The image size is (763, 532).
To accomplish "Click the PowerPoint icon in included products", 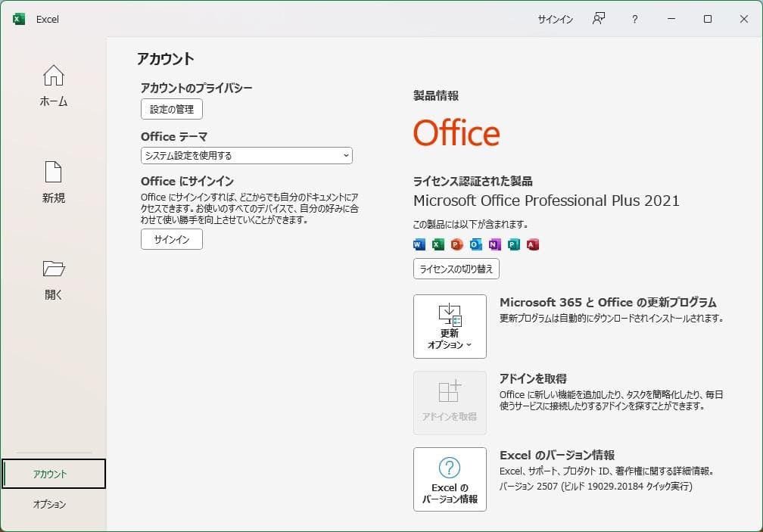I will coord(455,244).
